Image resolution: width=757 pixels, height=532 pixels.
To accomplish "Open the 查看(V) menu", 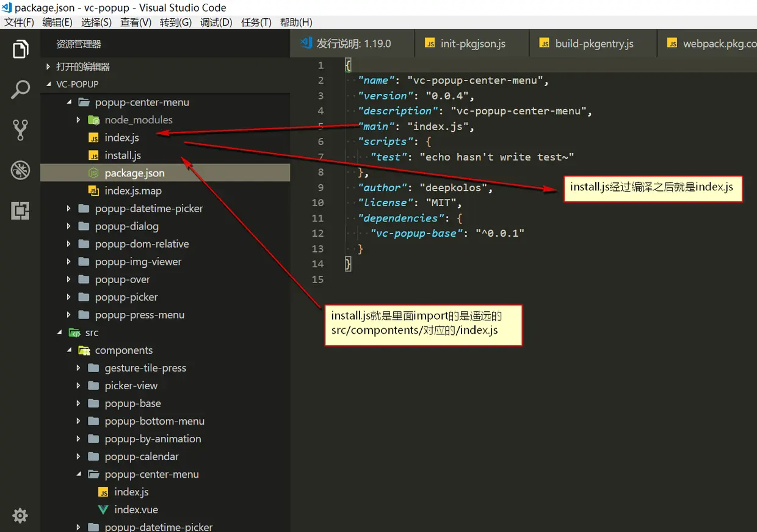I will [x=136, y=23].
